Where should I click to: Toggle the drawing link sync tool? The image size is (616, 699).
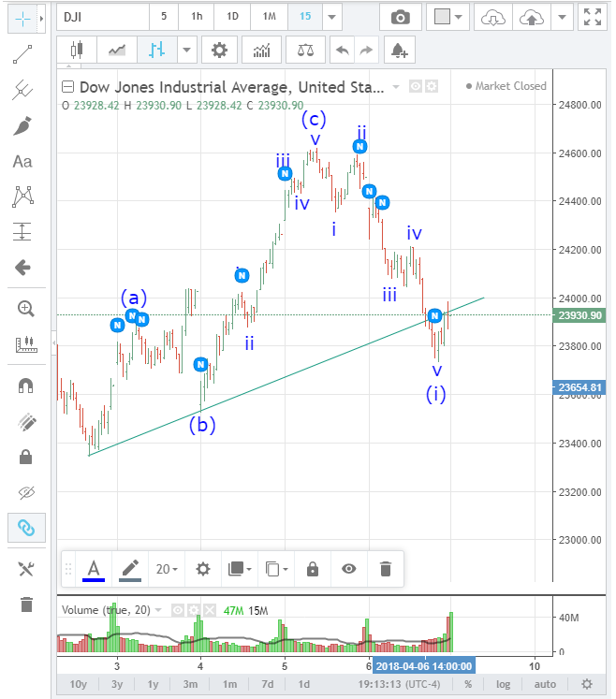(x=26, y=528)
